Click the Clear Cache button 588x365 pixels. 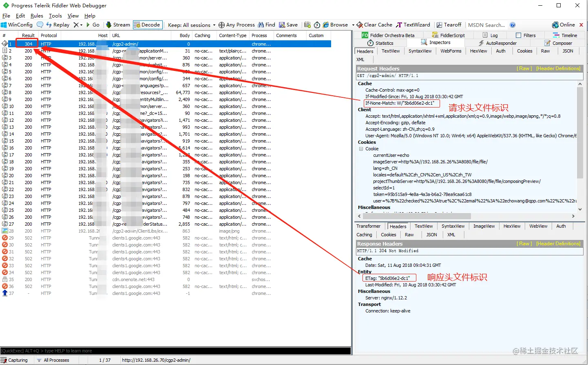(374, 25)
